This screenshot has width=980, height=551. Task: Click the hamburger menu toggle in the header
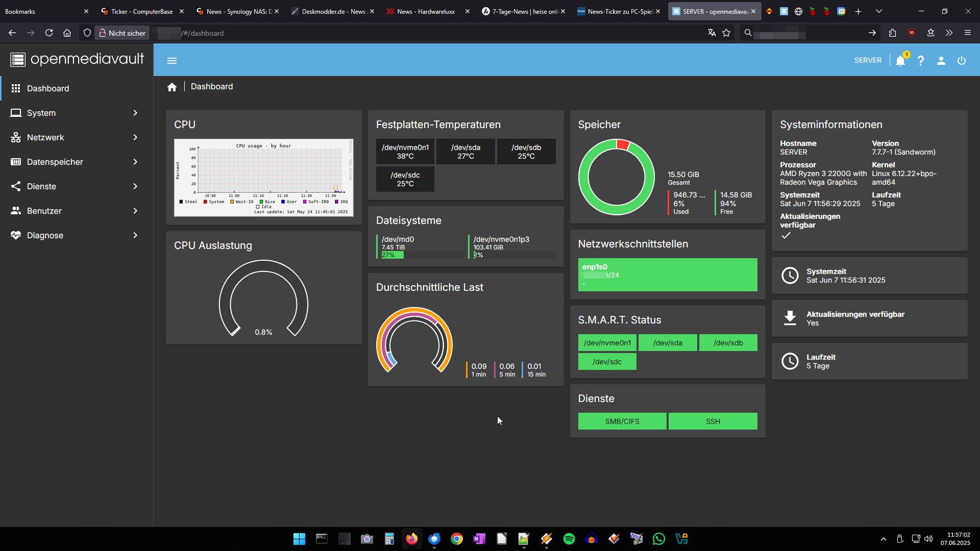pyautogui.click(x=172, y=61)
